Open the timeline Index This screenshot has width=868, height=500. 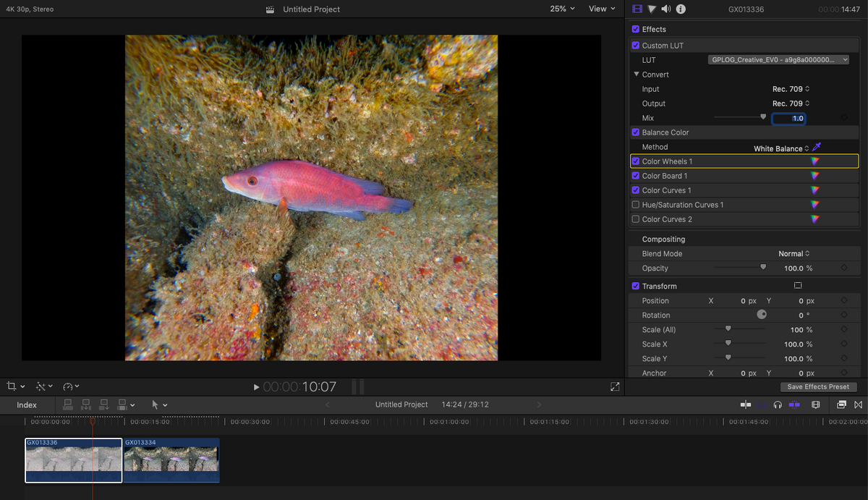(x=27, y=405)
